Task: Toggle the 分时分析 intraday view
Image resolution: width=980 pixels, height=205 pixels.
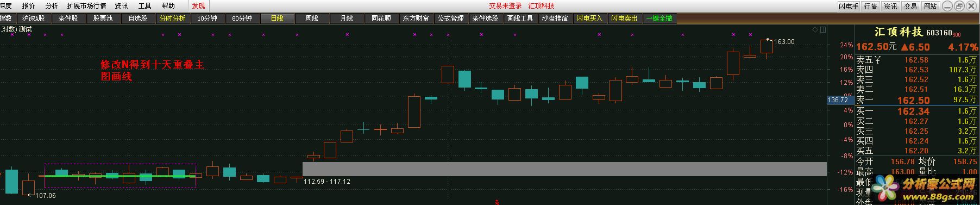Action: pos(173,18)
